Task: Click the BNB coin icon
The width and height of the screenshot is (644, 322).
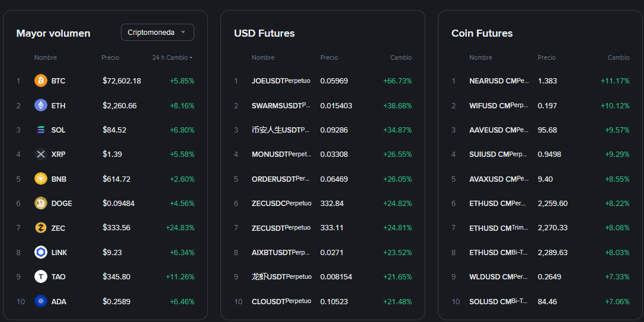Action: pyautogui.click(x=41, y=179)
